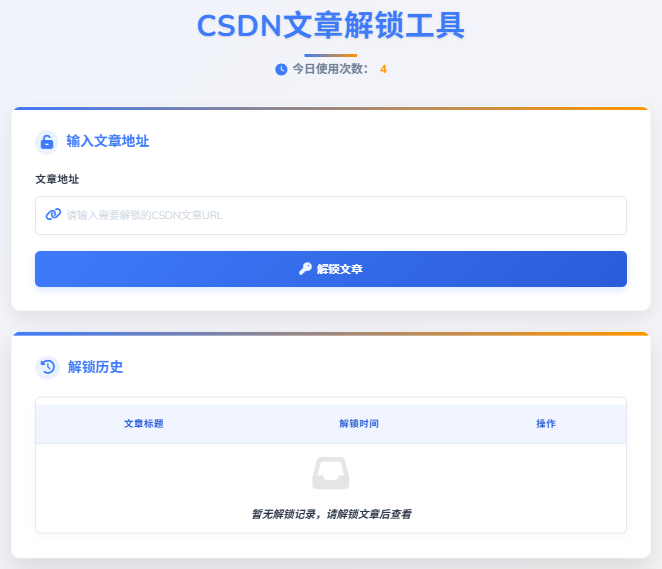
Task: Click the empty inbox tray icon
Action: coord(331,473)
